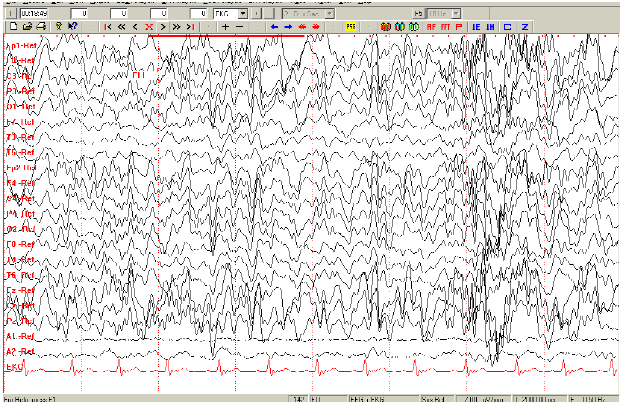This screenshot has width=623, height=408.
Task: Select the O2-Ref channel label
Action: point(20,229)
